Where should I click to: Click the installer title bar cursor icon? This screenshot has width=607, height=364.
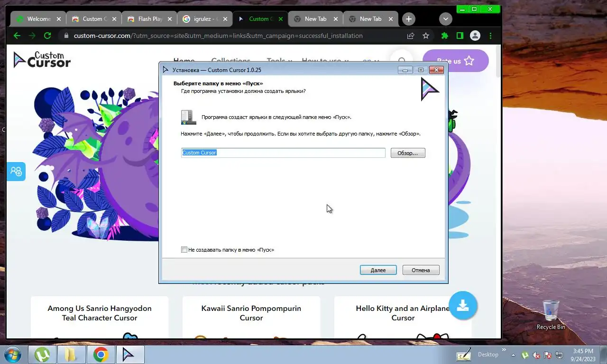tap(166, 70)
